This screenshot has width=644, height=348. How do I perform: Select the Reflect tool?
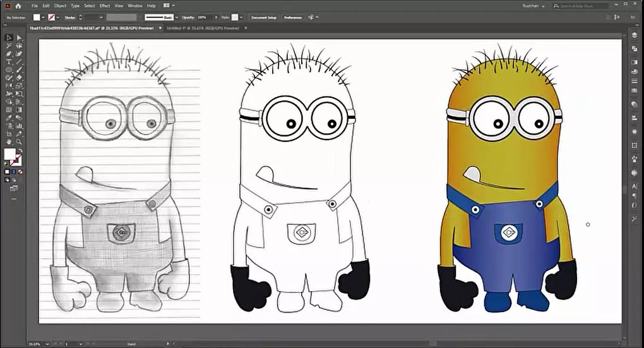(9, 85)
